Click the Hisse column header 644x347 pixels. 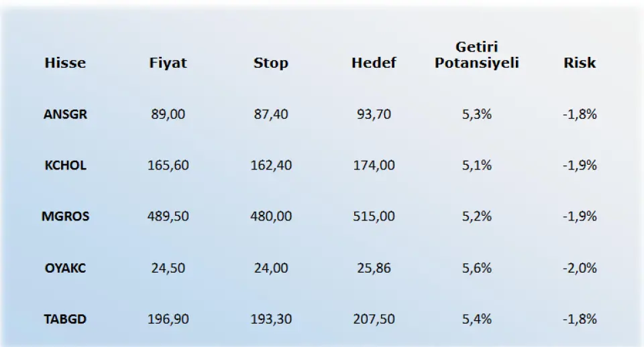pos(65,63)
